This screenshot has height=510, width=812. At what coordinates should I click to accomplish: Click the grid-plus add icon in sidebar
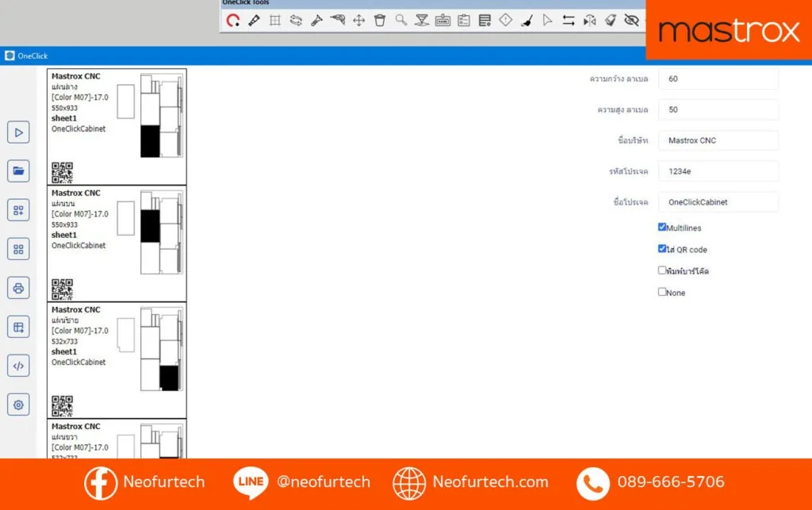click(x=19, y=210)
